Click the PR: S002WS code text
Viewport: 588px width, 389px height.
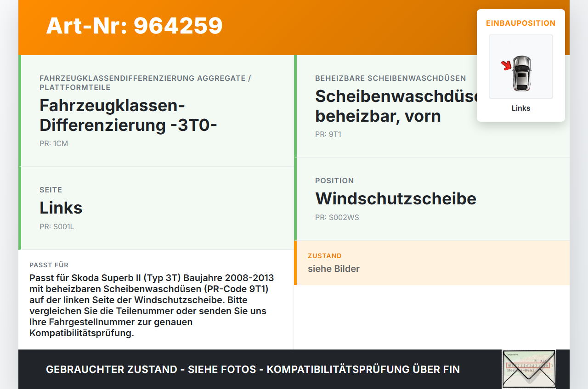[337, 217]
